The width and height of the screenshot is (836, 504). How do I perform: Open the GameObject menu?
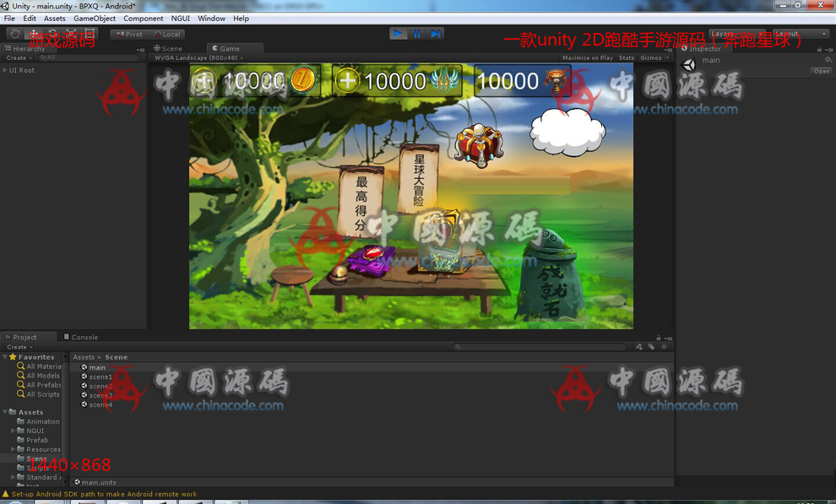coord(95,18)
